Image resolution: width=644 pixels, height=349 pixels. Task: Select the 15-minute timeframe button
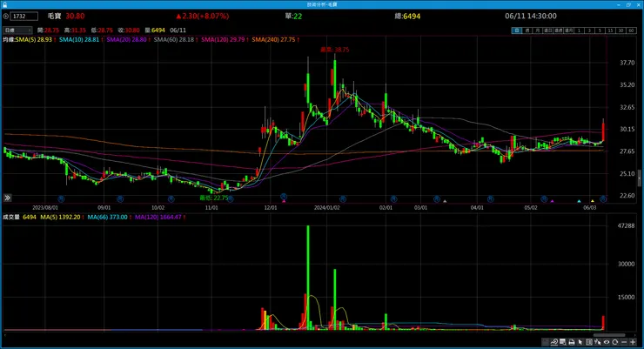click(x=610, y=30)
